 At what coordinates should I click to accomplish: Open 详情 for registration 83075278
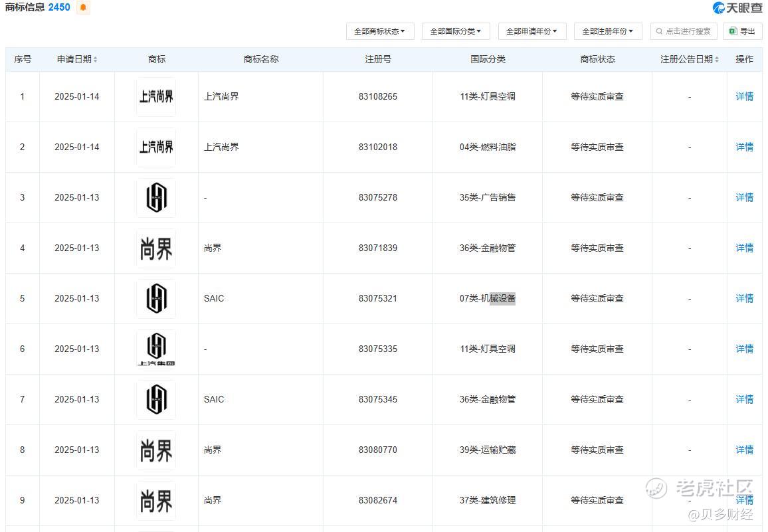[745, 197]
